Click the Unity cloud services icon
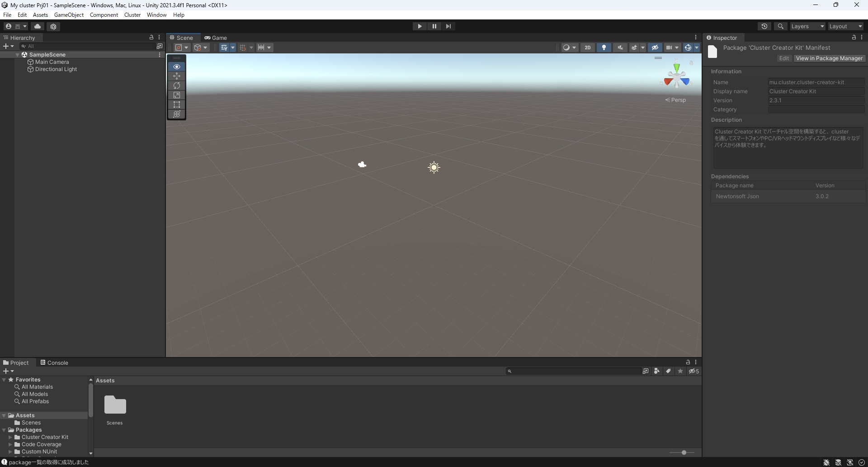 (38, 26)
